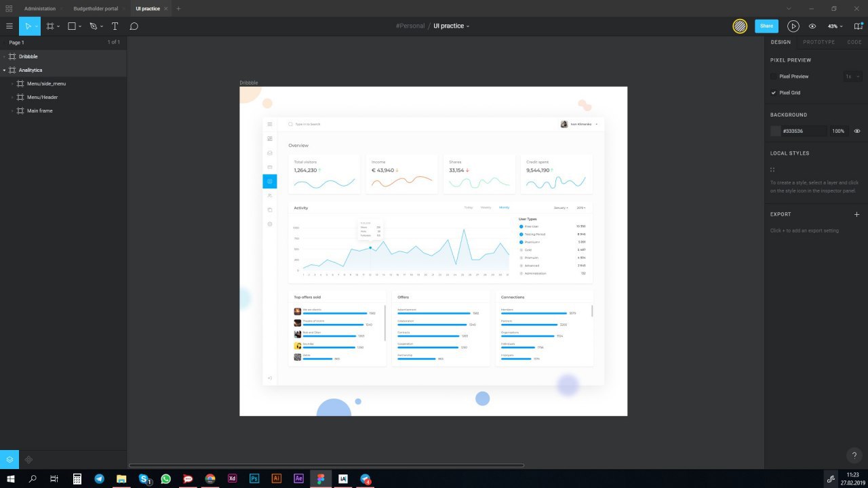Open Illustrator from the taskbar
Image resolution: width=868 pixels, height=488 pixels.
(x=276, y=479)
